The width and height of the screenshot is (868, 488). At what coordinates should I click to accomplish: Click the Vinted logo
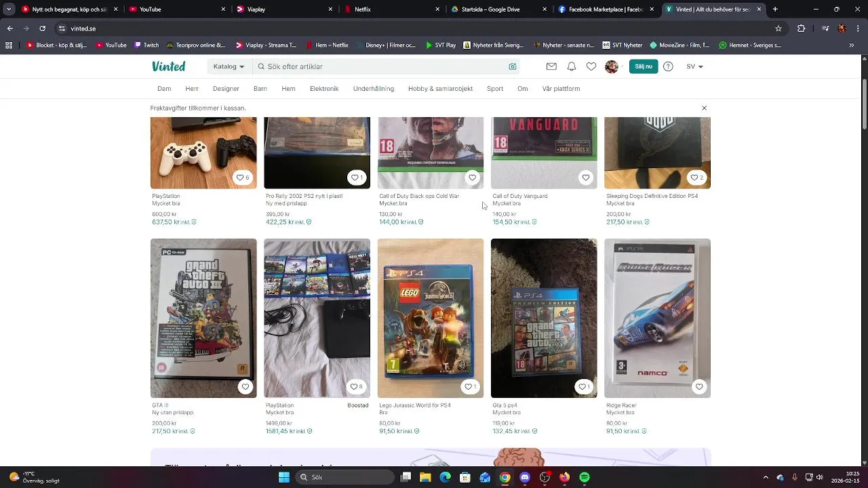(168, 66)
